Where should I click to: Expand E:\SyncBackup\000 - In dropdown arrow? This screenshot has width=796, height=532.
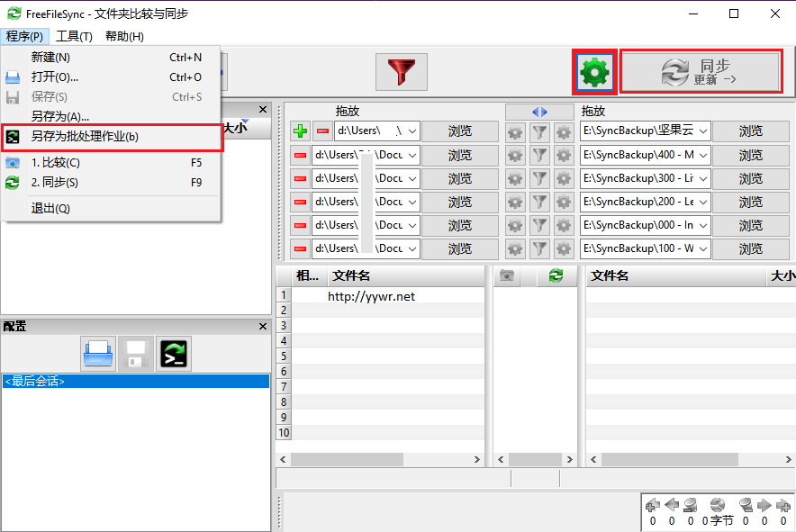pos(703,225)
